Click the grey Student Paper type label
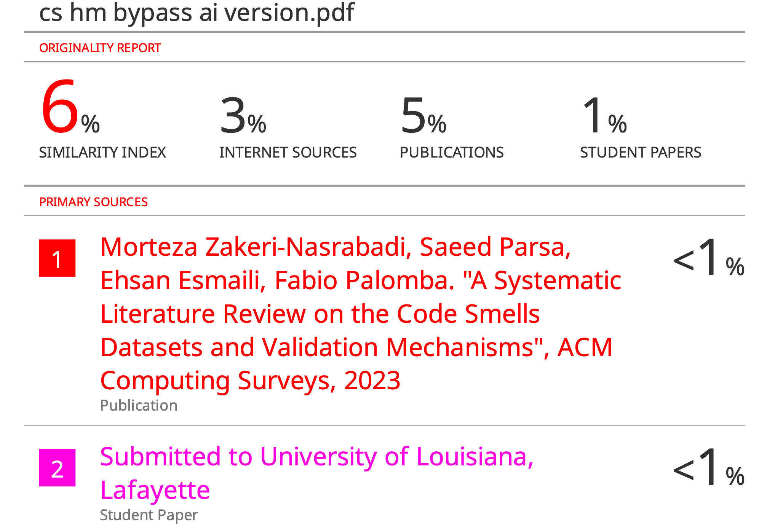This screenshot has height=532, width=783. [149, 515]
